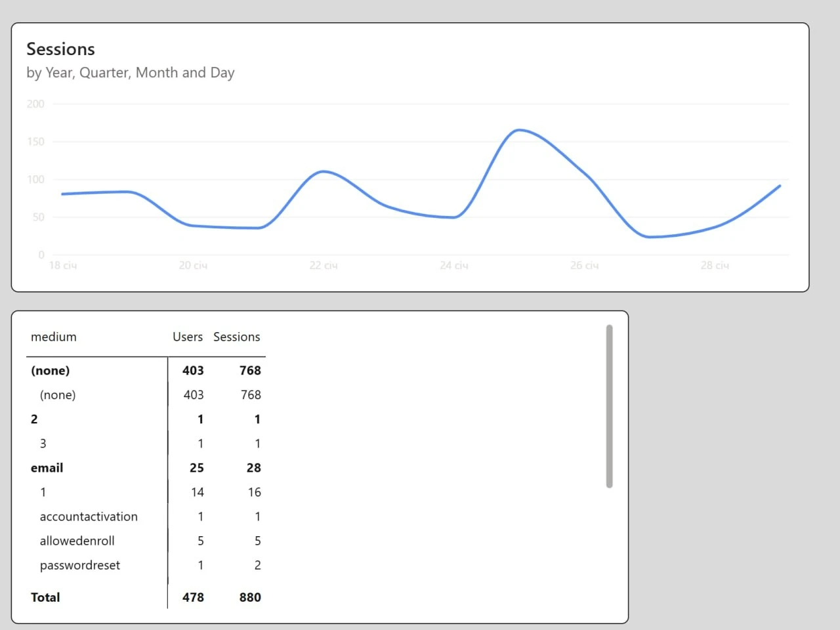The height and width of the screenshot is (630, 840).
Task: Click the table's vertical scrollbar thumb
Action: (x=609, y=406)
